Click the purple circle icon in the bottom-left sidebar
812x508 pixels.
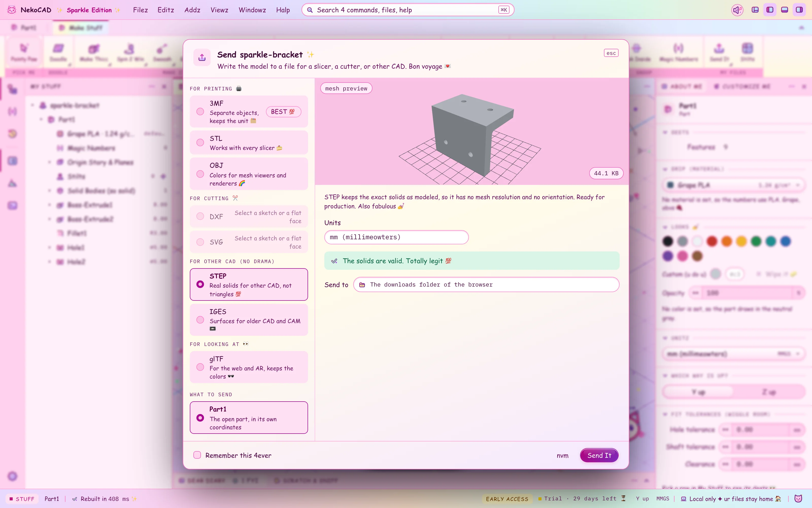coord(12,476)
